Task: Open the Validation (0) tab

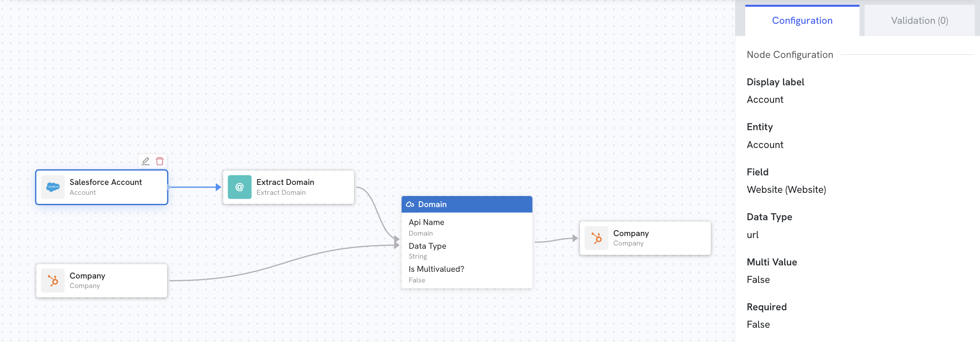Action: [919, 21]
